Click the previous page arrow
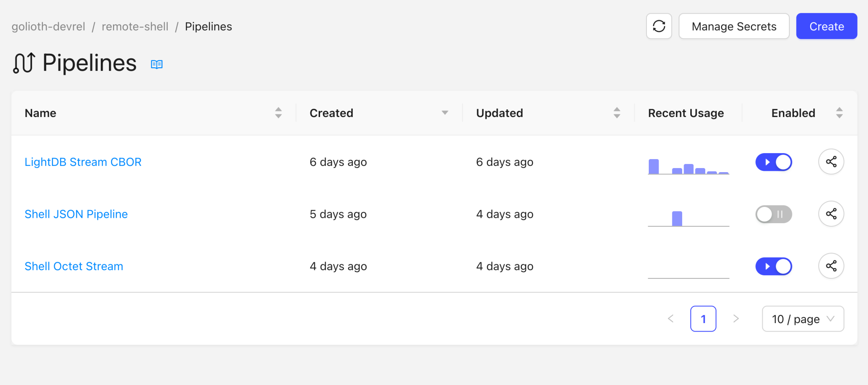Image resolution: width=868 pixels, height=385 pixels. click(x=670, y=319)
